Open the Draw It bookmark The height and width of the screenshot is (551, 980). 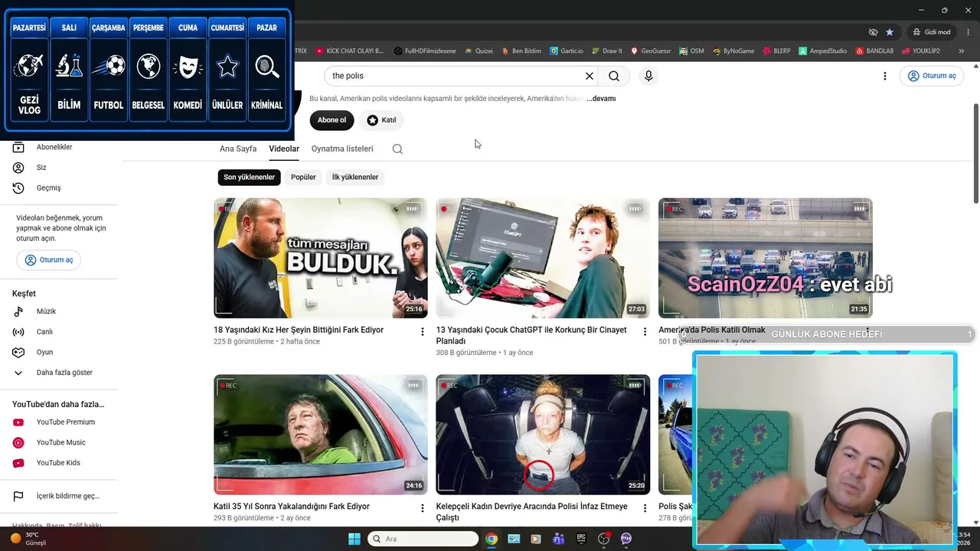pos(606,51)
